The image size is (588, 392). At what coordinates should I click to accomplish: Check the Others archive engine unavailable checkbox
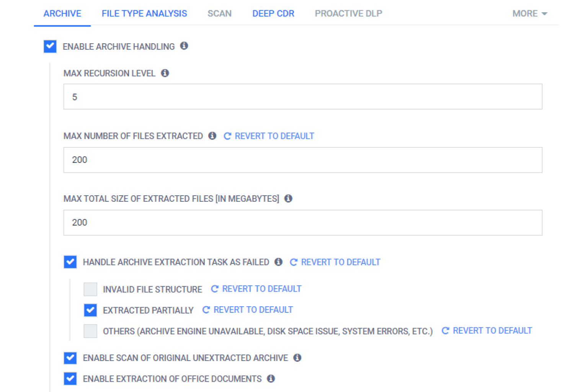pyautogui.click(x=90, y=331)
